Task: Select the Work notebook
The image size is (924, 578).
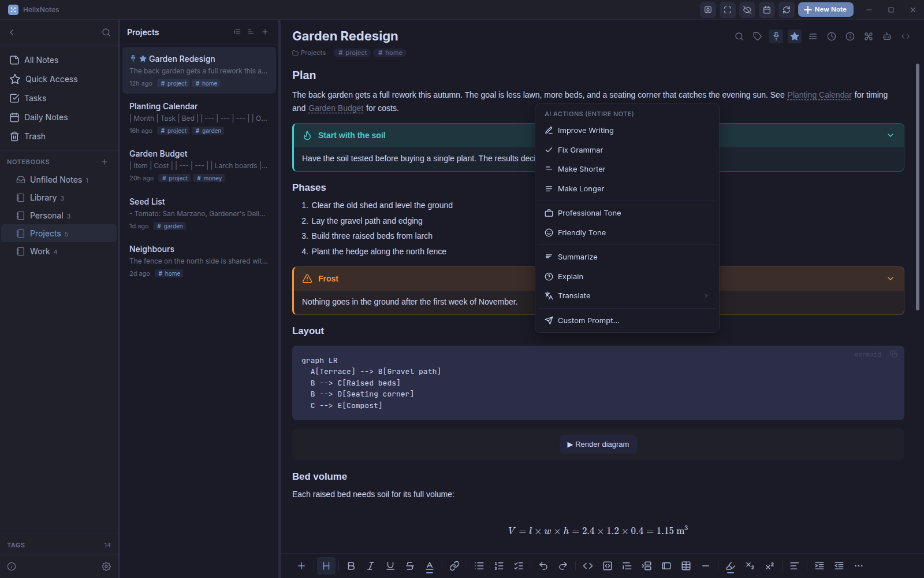Action: point(59,251)
